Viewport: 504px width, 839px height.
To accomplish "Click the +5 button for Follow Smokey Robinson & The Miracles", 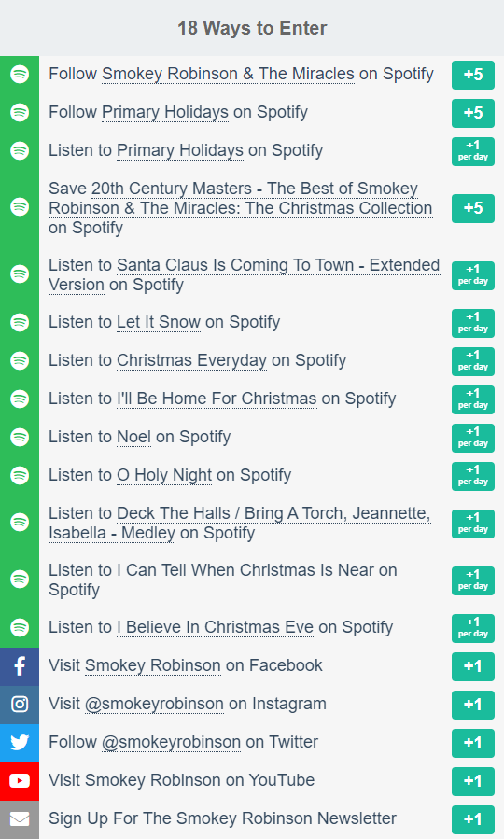I will point(473,75).
